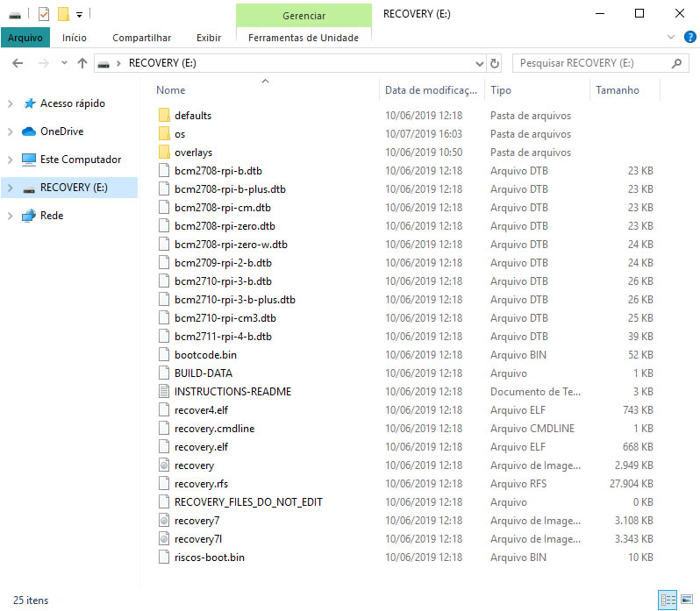Select the overlays folder icon

click(164, 152)
